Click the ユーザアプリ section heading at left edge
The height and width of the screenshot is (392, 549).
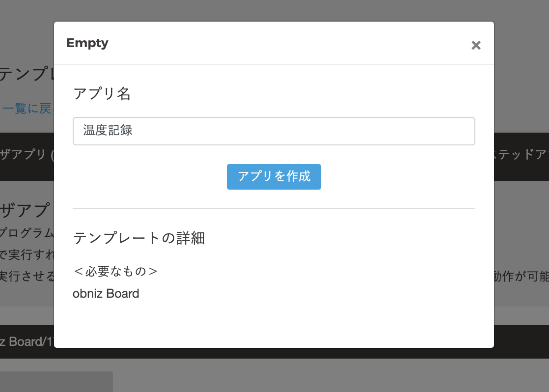[27, 210]
